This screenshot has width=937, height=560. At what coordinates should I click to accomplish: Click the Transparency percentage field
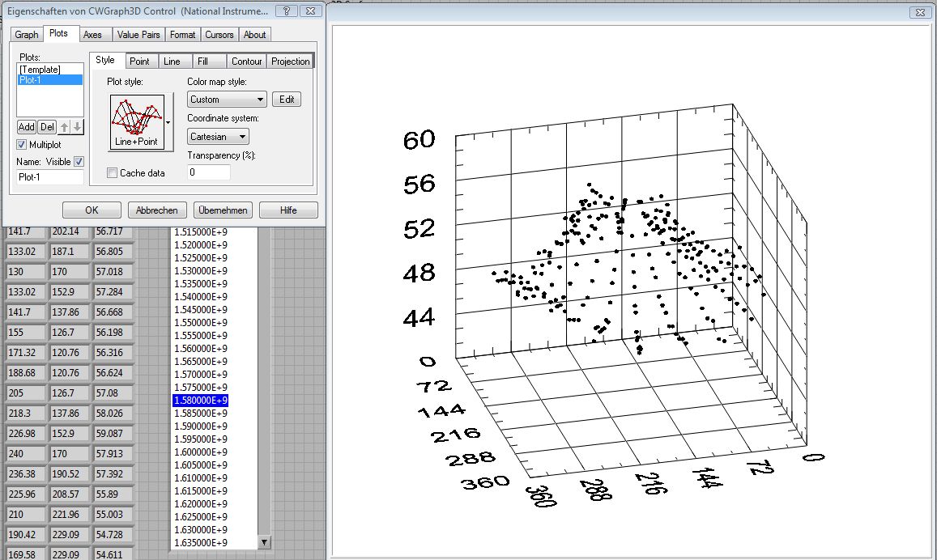pyautogui.click(x=209, y=172)
